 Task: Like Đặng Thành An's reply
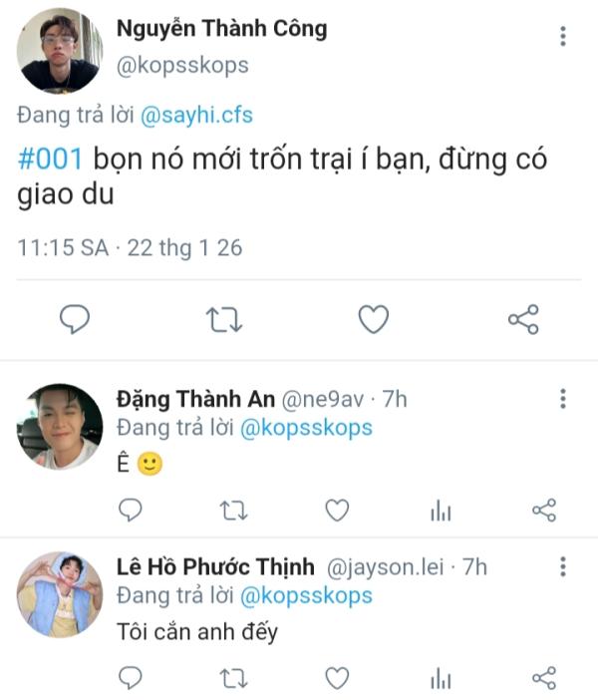pos(337,511)
